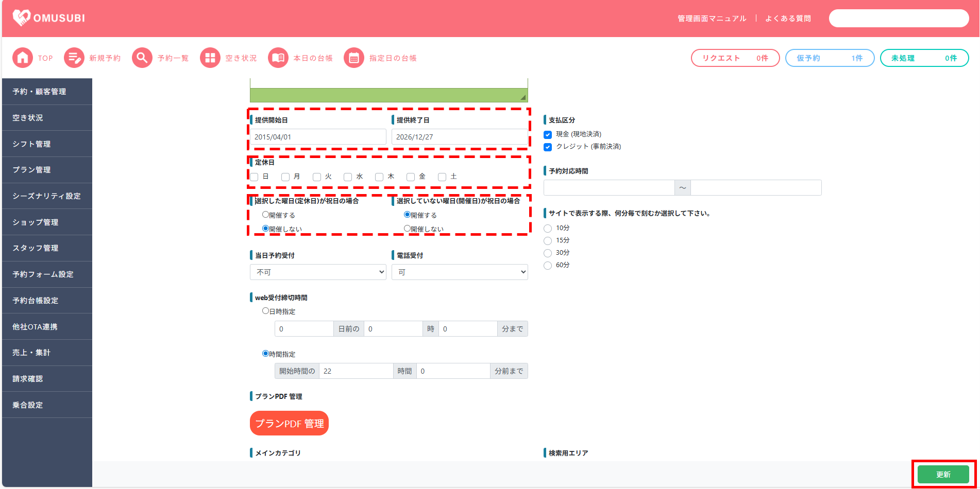Select the 日時指定 radio option
This screenshot has width=980, height=489.
(265, 311)
